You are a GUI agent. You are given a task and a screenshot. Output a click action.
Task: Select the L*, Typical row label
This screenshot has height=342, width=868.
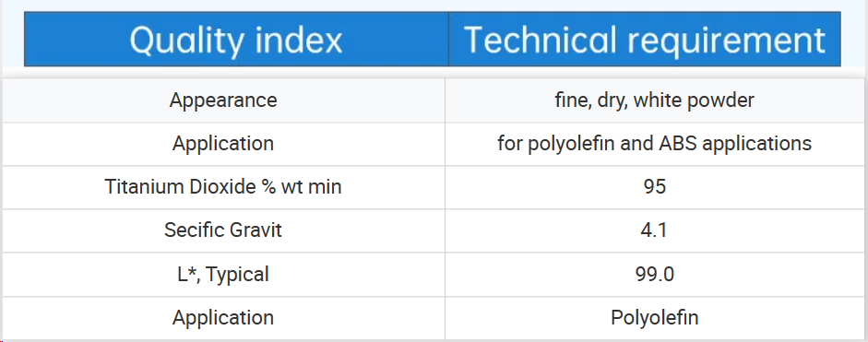(x=223, y=274)
